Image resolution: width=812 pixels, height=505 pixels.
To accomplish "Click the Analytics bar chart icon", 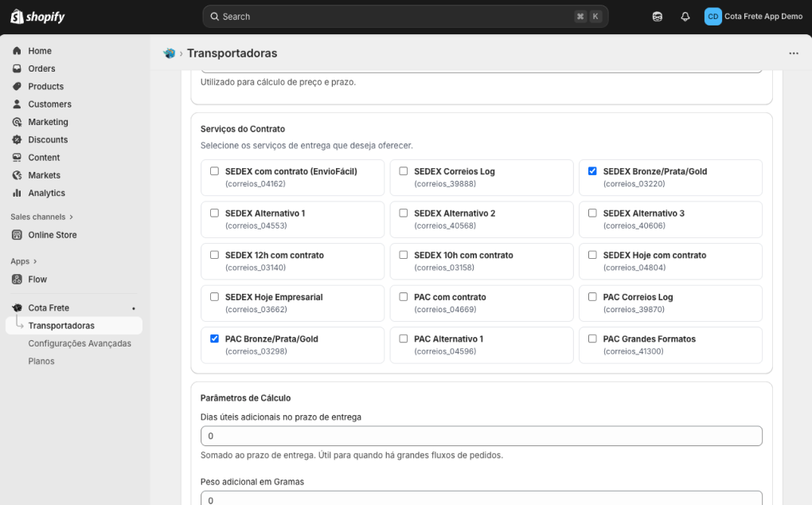I will tap(17, 193).
